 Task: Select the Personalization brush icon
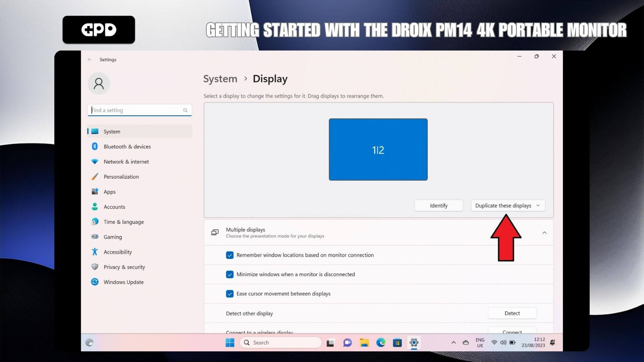(95, 177)
